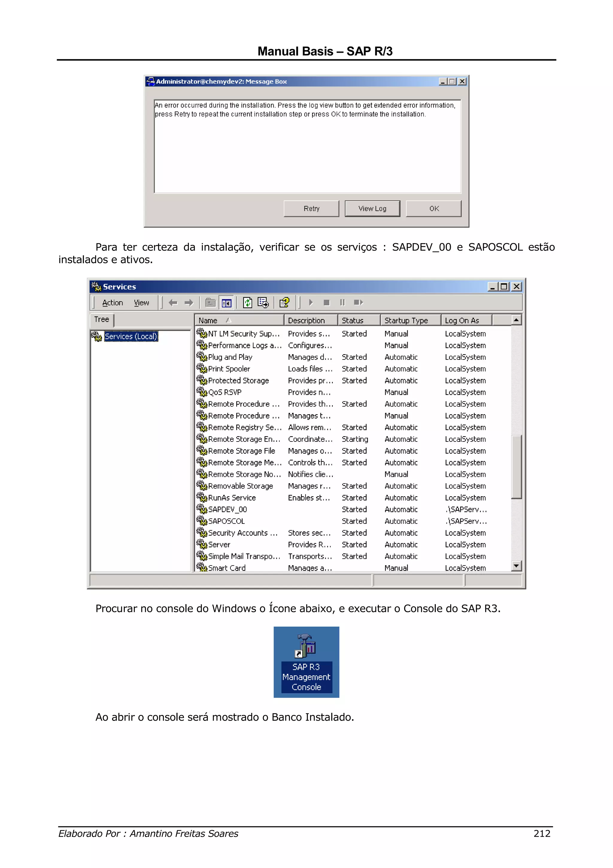613x868 pixels.
Task: Click the Up one level toolbar icon
Action: [210, 303]
